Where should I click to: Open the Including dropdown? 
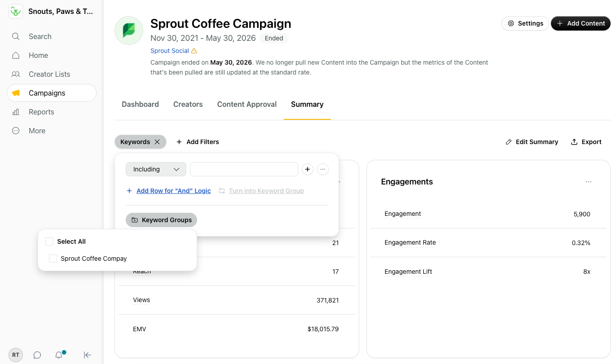coord(156,169)
